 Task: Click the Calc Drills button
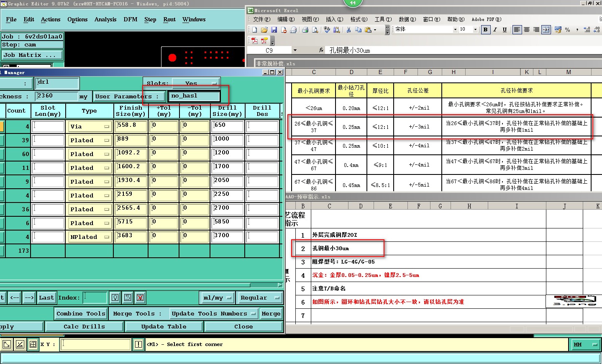click(x=84, y=326)
